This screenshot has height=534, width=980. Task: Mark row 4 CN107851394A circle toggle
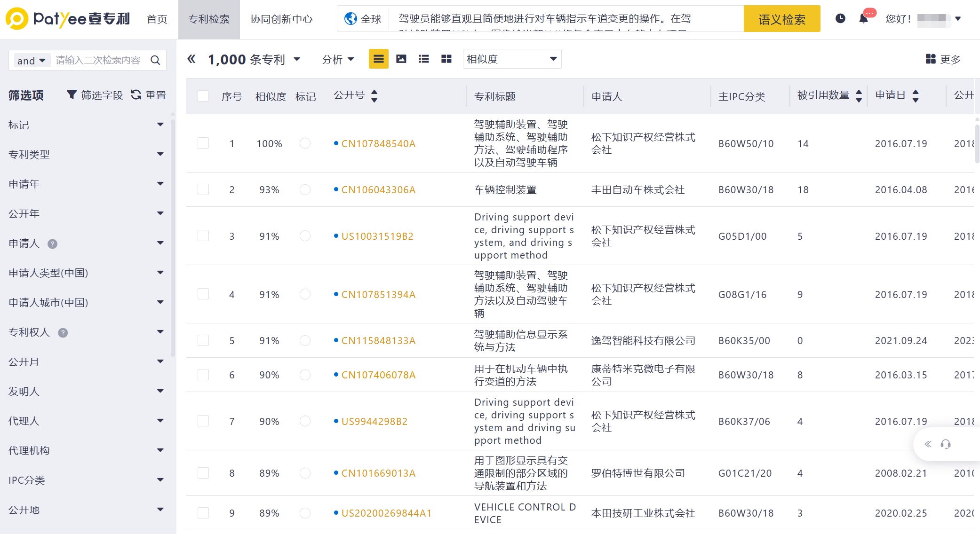pos(305,294)
